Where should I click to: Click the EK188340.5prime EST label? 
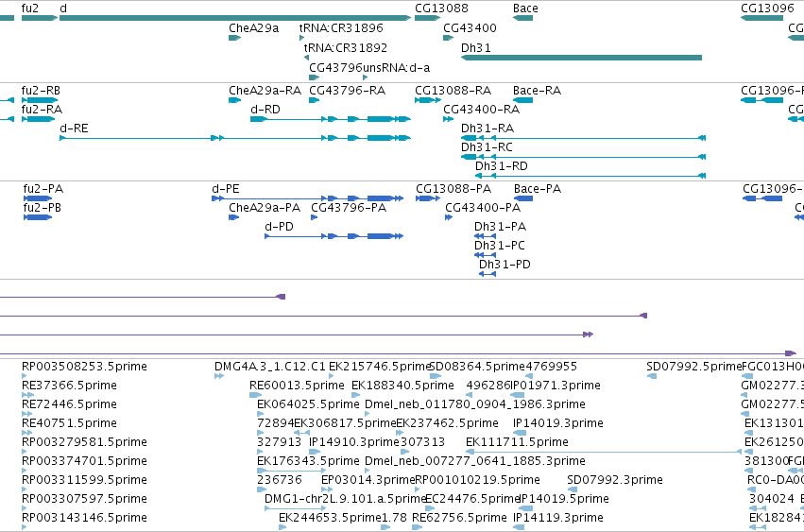(403, 386)
